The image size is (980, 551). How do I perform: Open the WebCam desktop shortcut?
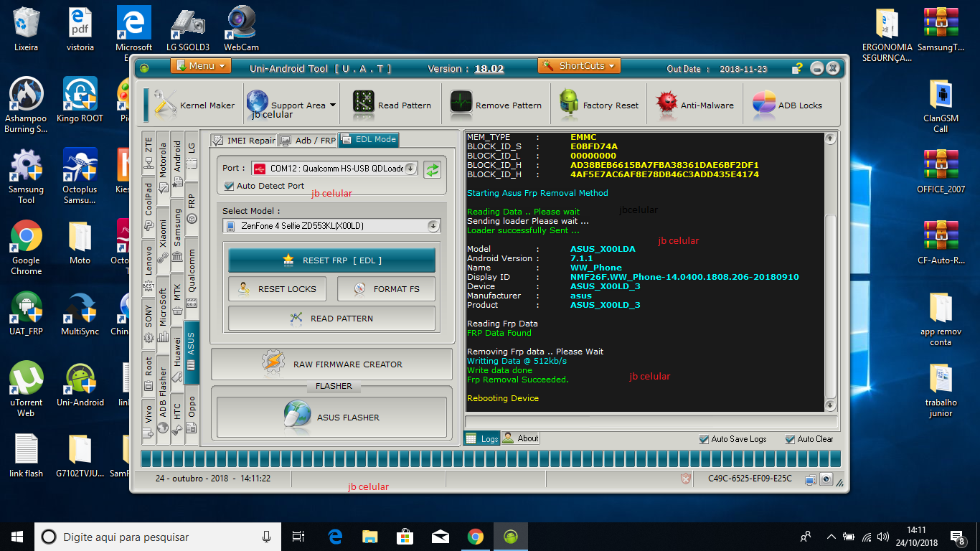[242, 29]
